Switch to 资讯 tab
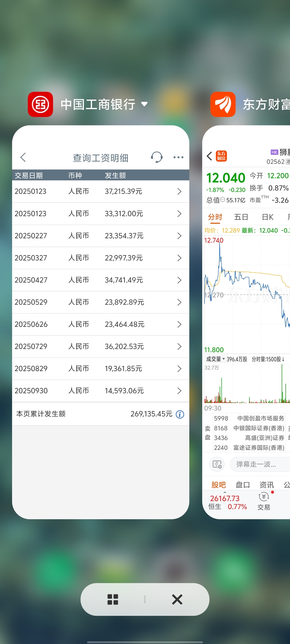Screen dimensions: 290x644 [267, 485]
